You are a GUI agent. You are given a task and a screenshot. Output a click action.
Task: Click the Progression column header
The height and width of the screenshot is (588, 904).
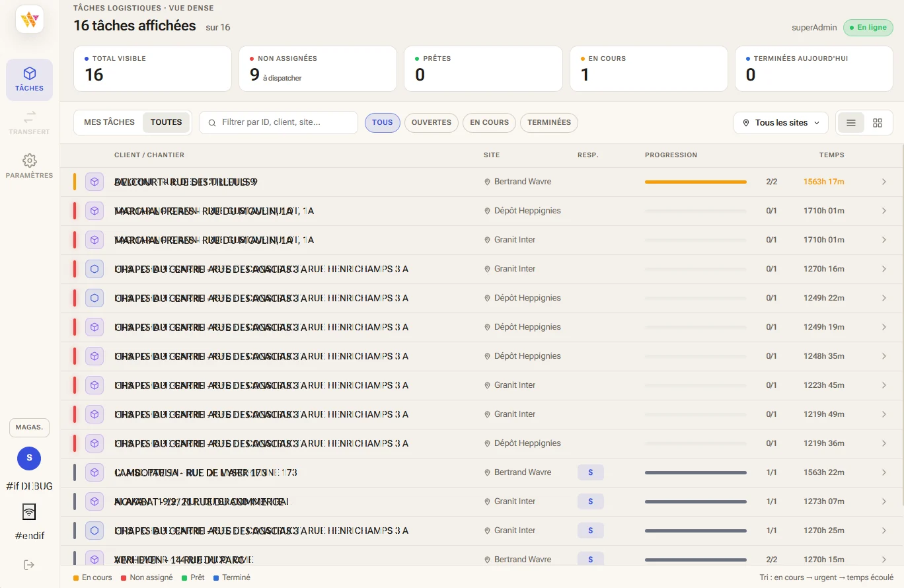[x=671, y=155]
